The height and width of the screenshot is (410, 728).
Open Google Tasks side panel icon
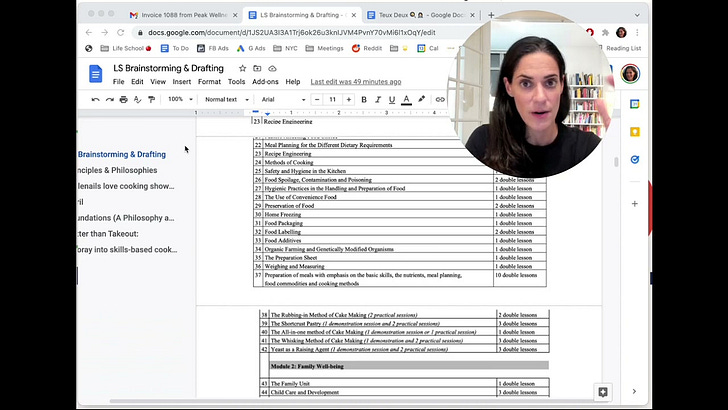pyautogui.click(x=635, y=160)
